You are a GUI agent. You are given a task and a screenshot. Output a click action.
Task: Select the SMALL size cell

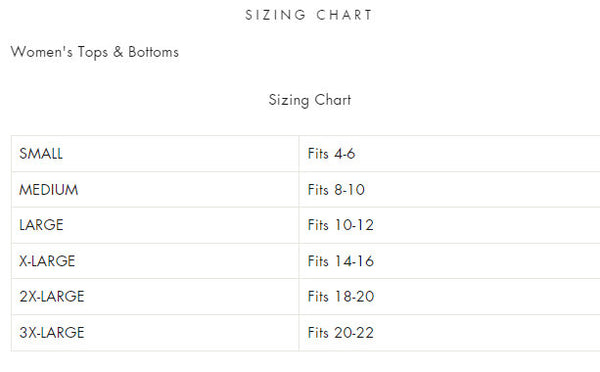pyautogui.click(x=155, y=153)
